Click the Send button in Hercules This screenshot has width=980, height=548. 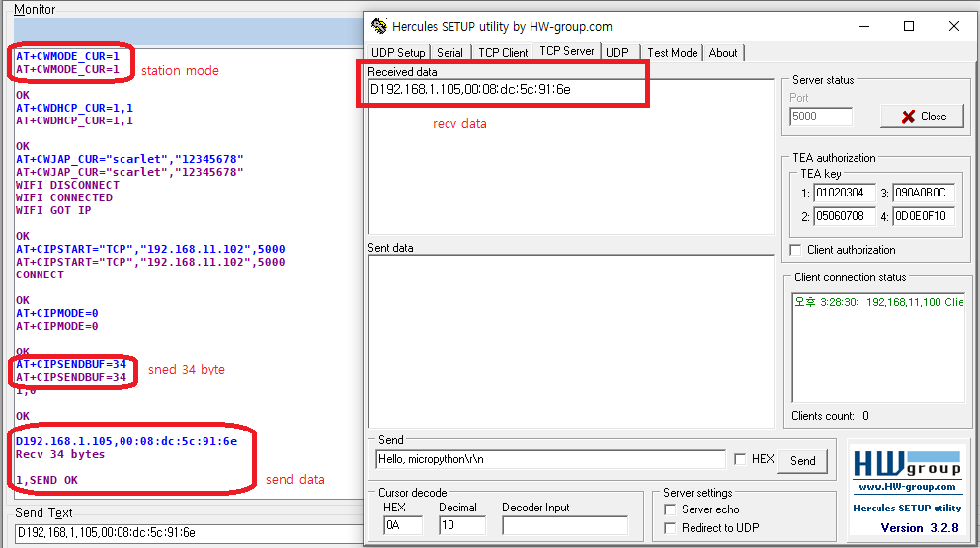click(x=802, y=461)
